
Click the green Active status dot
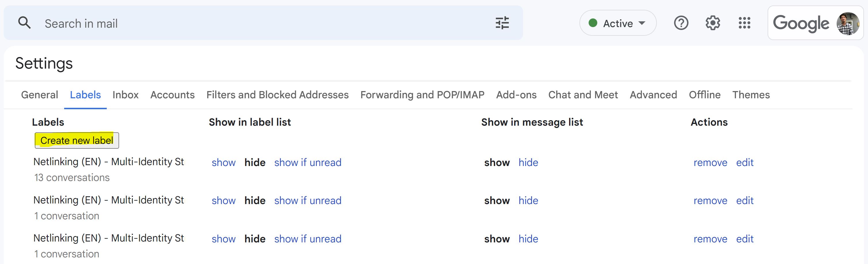click(593, 23)
